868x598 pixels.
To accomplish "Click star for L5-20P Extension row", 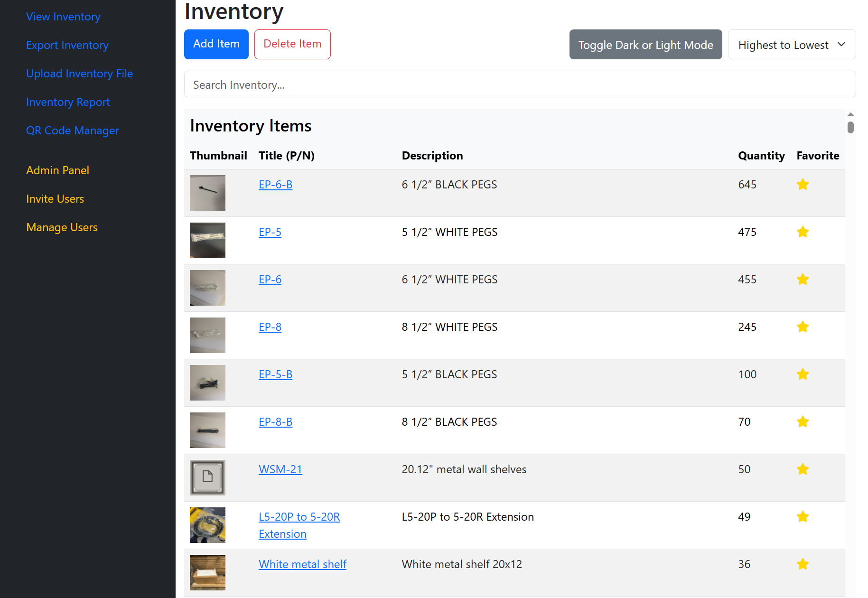I will pos(803,517).
